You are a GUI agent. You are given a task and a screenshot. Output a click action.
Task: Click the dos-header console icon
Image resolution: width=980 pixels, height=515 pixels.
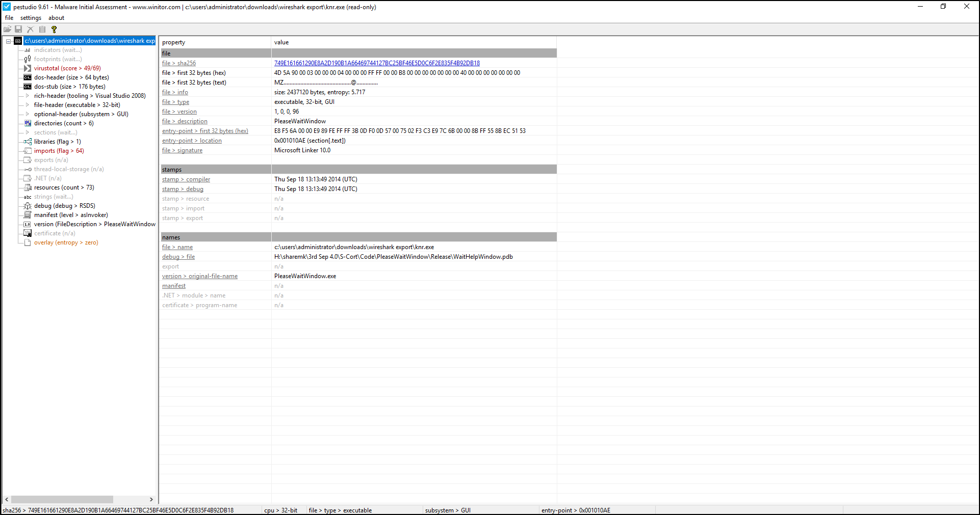(28, 77)
